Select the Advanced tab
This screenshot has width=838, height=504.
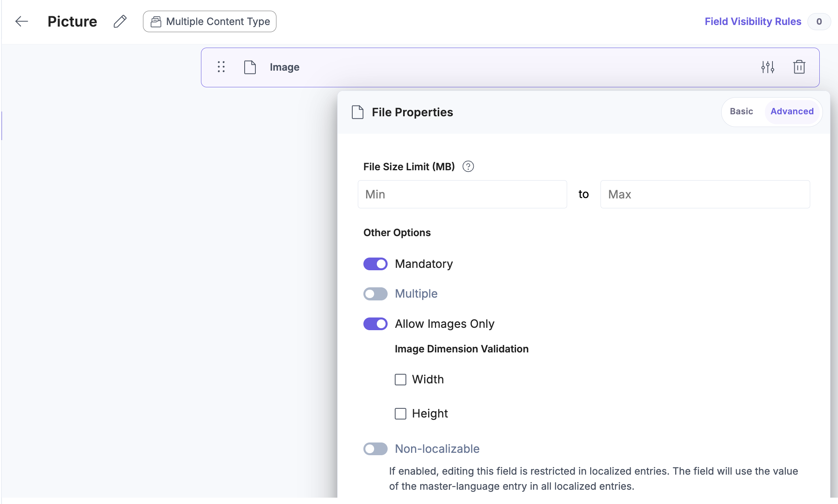point(792,112)
